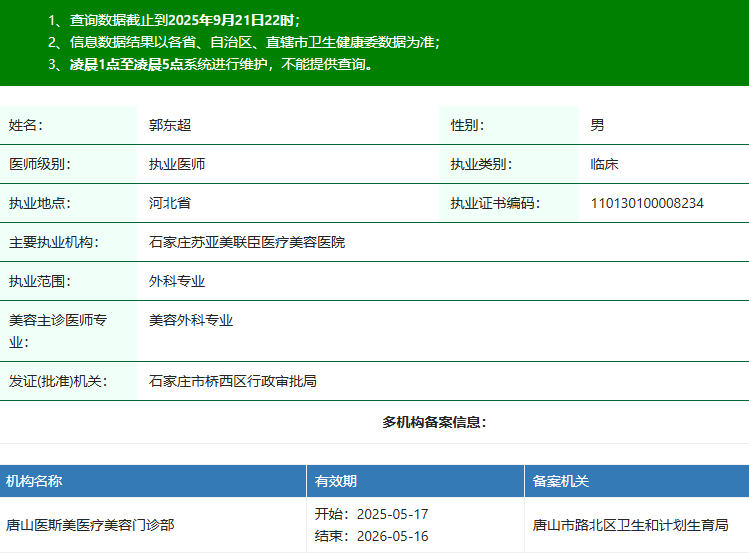This screenshot has width=749, height=553.
Task: Click the doctor name 郭东超
Action: coord(170,125)
